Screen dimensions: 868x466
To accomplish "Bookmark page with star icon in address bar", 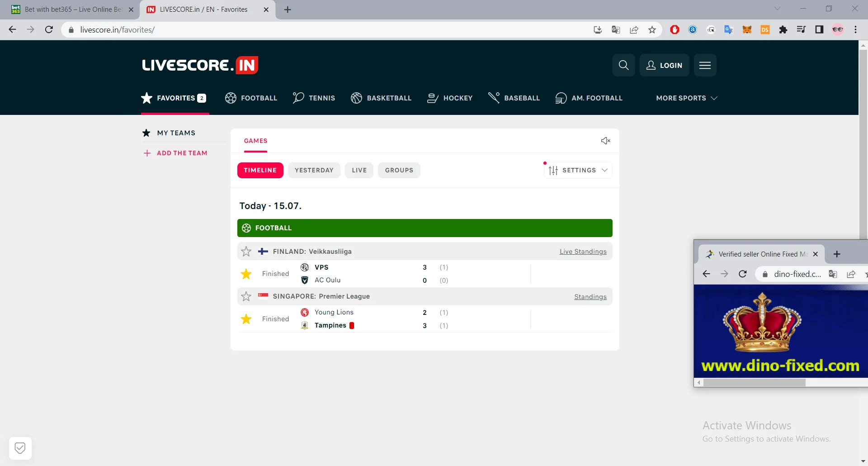I will (x=652, y=30).
